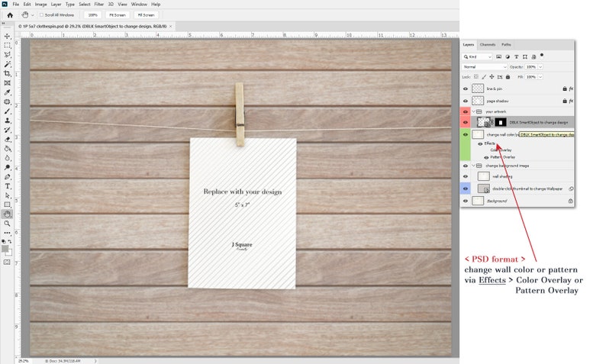Click the Home icon in options bar
This screenshot has width=606, height=364.
pyautogui.click(x=10, y=15)
